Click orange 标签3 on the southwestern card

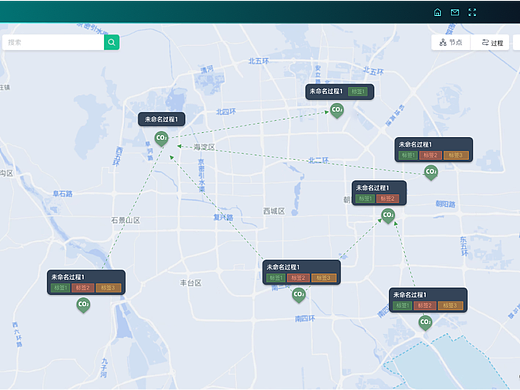(x=109, y=288)
